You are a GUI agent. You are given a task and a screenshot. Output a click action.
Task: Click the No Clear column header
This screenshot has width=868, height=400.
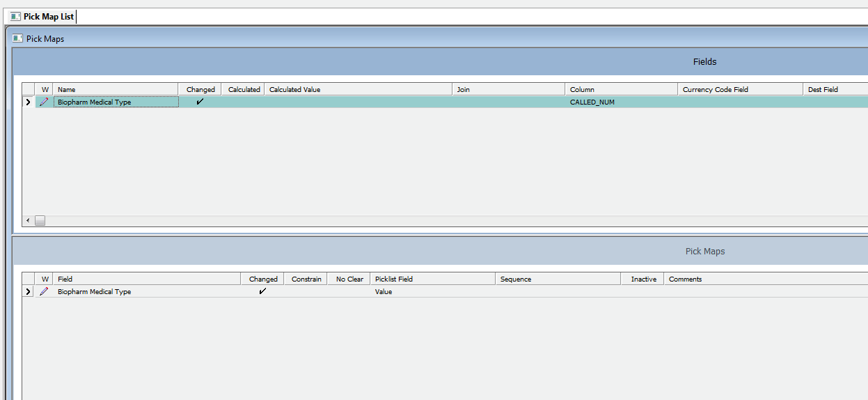[x=349, y=279]
